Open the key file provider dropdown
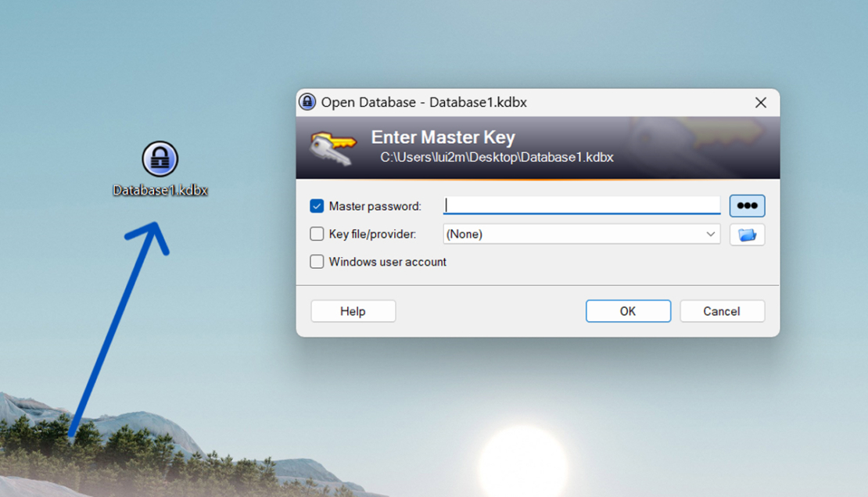The width and height of the screenshot is (868, 497). [x=581, y=234]
